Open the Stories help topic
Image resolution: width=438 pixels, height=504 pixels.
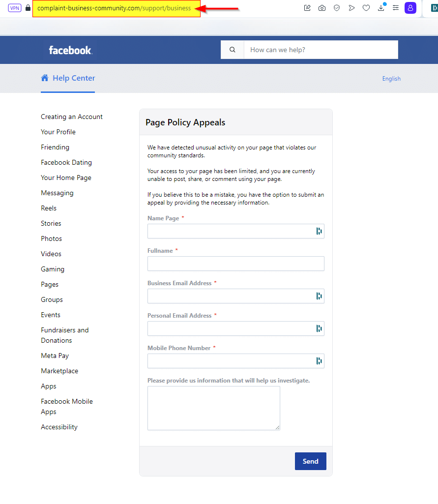[x=51, y=223]
